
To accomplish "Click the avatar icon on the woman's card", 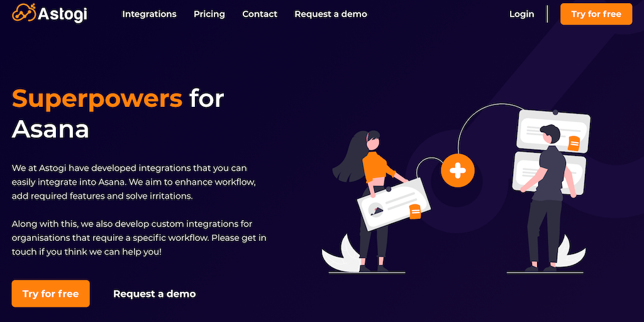I will [x=376, y=209].
